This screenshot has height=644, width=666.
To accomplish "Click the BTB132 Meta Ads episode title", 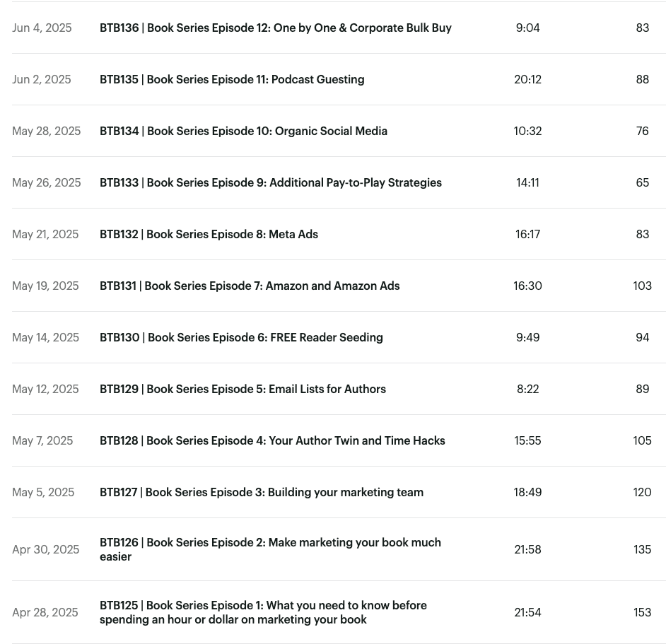I will coord(209,235).
